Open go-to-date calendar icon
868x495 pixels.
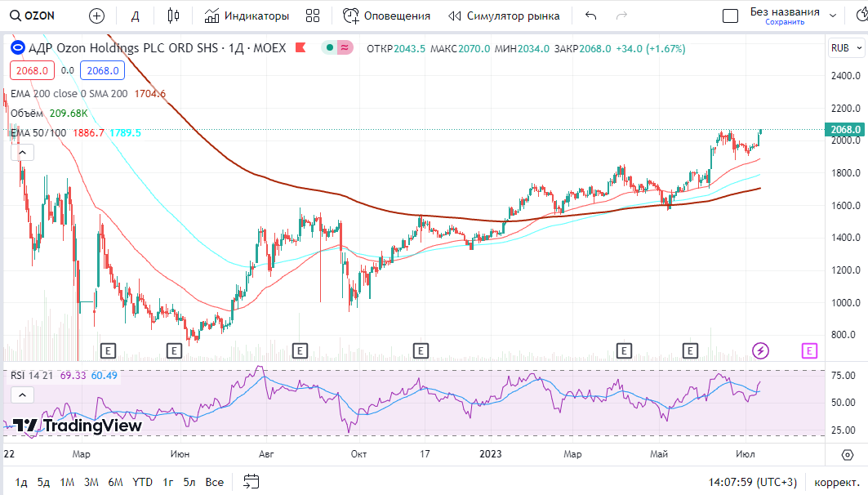251,482
